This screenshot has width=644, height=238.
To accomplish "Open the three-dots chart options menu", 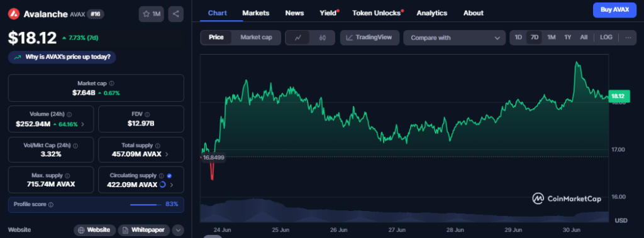I will [x=628, y=37].
